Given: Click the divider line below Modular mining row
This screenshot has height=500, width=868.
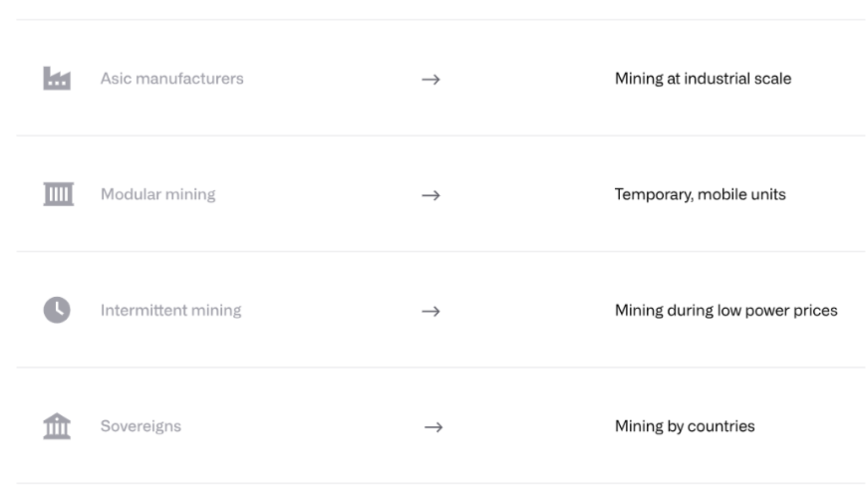Looking at the screenshot, I should pos(440,251).
